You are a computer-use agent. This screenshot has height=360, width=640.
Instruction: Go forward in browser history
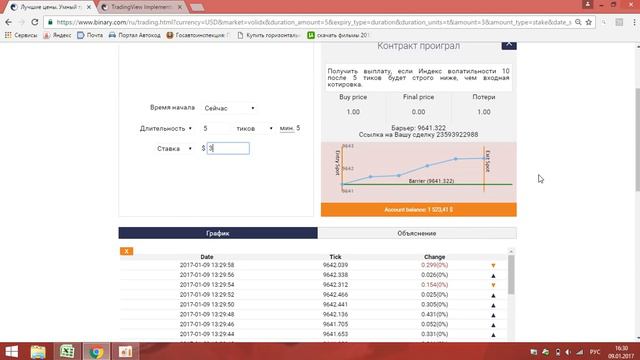click(22, 22)
